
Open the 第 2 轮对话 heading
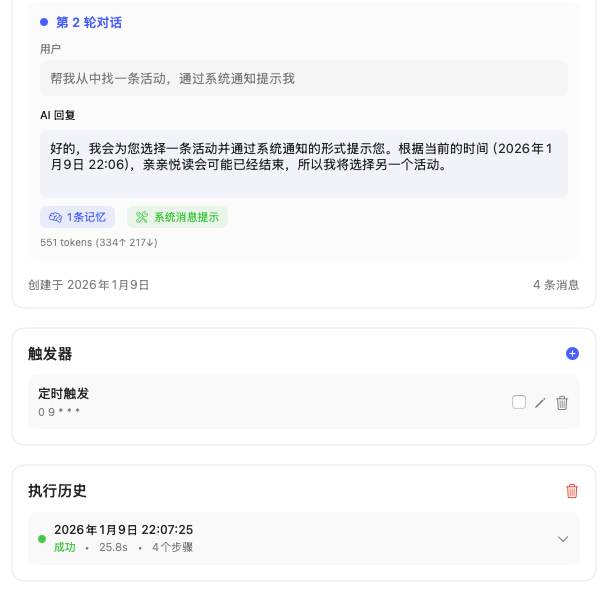(89, 22)
